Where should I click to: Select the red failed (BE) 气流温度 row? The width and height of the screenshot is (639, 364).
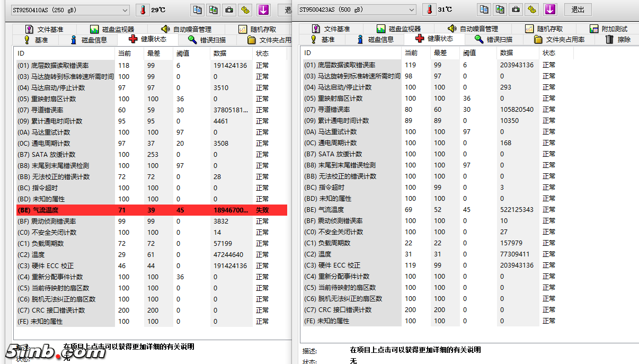pyautogui.click(x=151, y=210)
